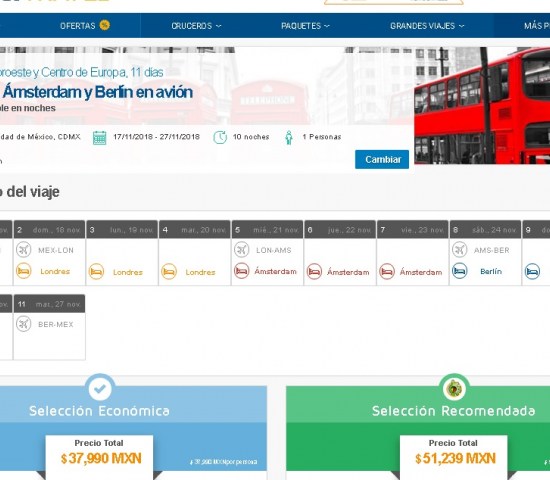The image size is (550, 480).
Task: Click the LON-AMS flight airplane icon
Action: point(242,250)
